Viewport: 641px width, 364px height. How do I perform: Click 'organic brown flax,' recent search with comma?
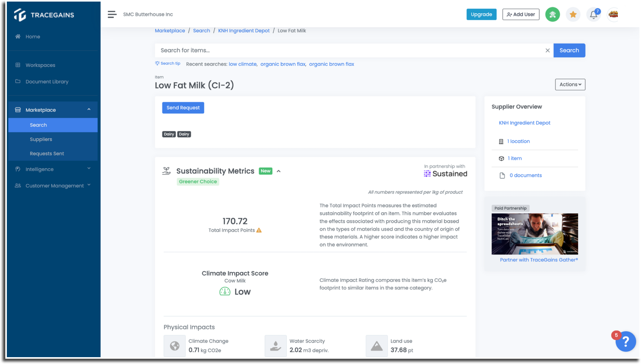(283, 64)
